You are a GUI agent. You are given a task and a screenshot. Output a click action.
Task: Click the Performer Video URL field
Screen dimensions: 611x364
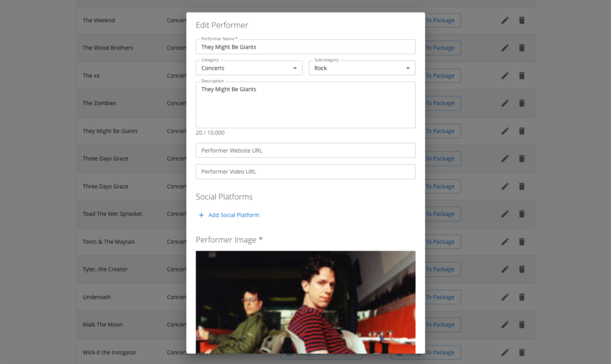[305, 171]
